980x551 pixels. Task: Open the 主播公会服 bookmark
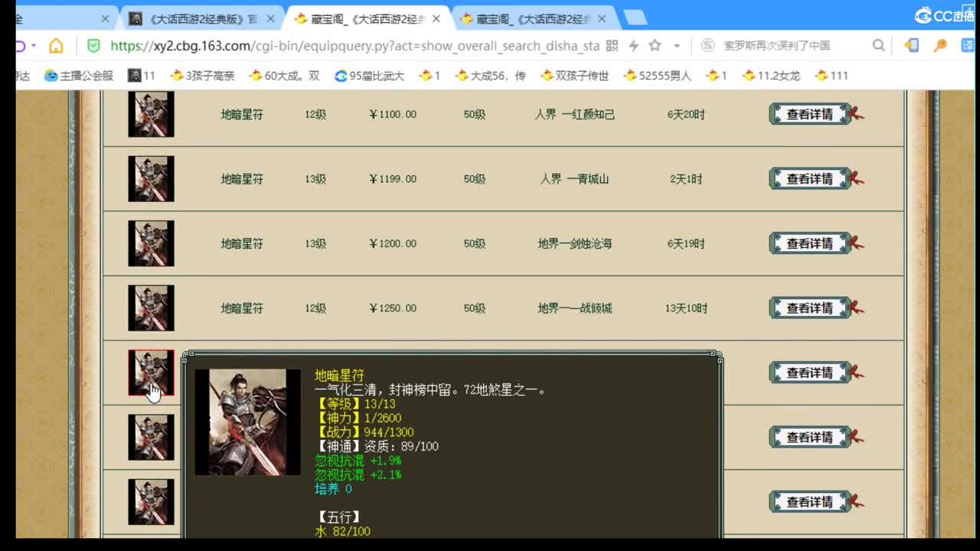(79, 76)
